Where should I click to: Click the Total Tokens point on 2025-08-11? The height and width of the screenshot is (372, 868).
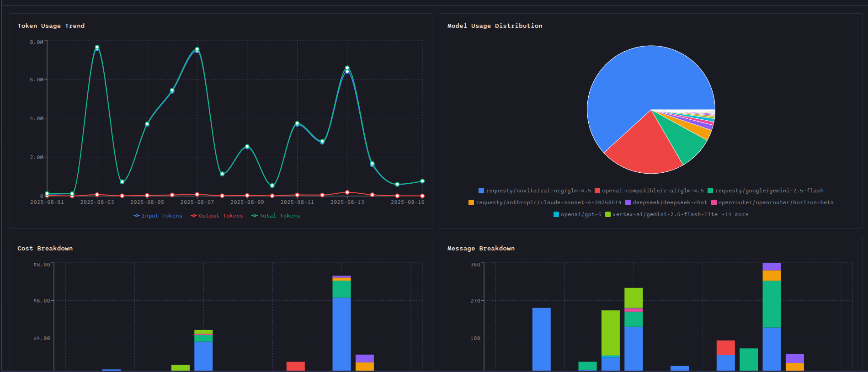(297, 123)
